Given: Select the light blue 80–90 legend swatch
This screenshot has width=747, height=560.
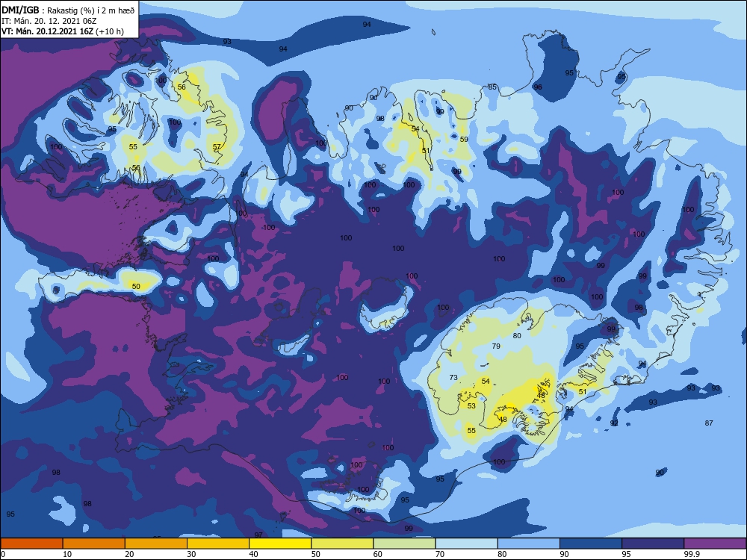Looking at the screenshot, I should tap(529, 544).
